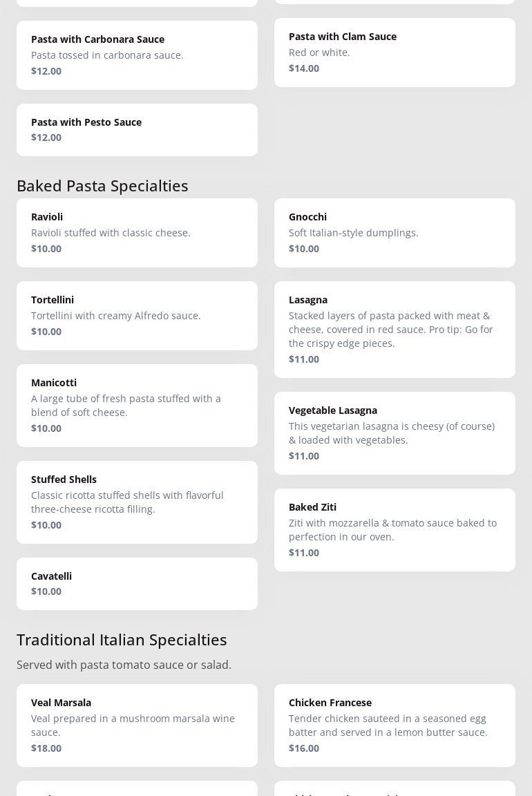Click the $18.00 price on Veal Marsala
532x796 pixels.
click(46, 748)
